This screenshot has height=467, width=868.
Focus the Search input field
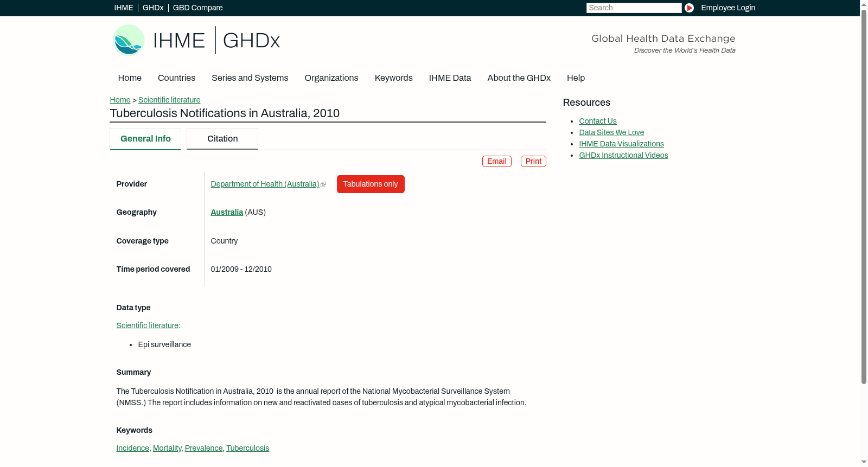(x=634, y=8)
